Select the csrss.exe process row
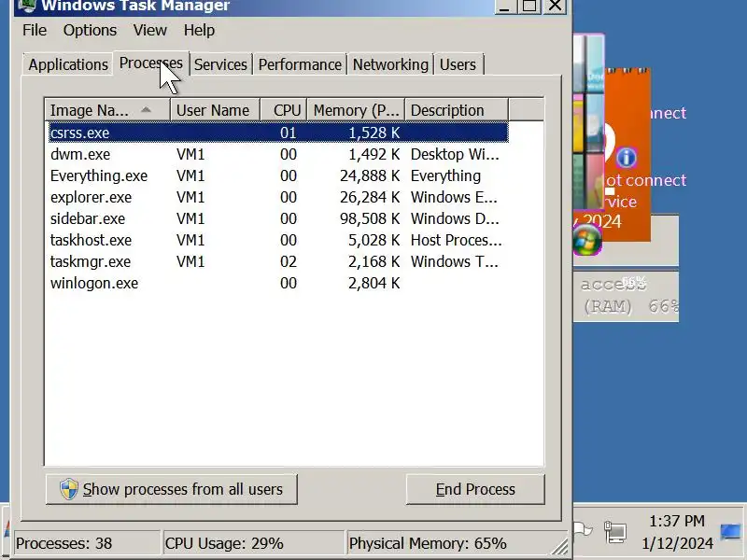 pyautogui.click(x=278, y=133)
